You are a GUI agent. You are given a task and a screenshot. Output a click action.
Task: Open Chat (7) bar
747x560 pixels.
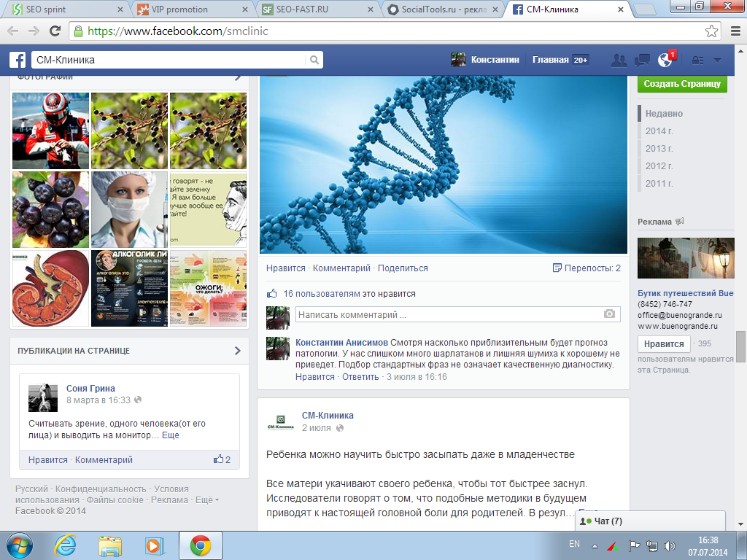(650, 521)
